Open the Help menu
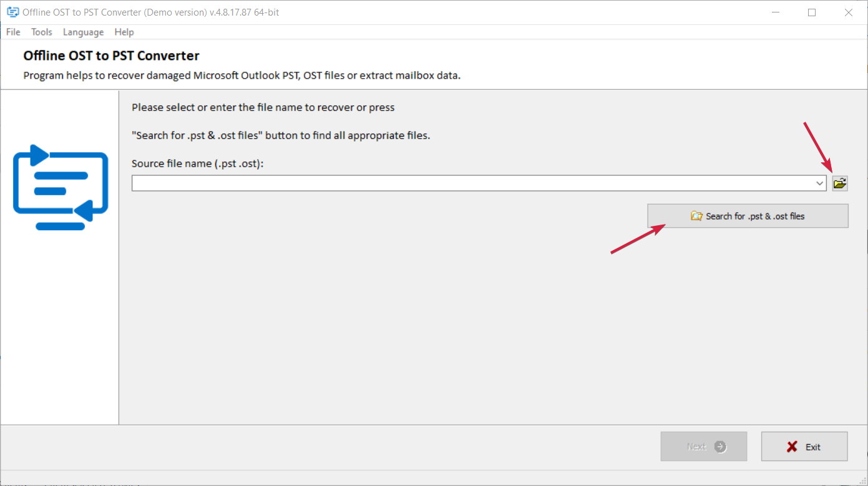 coord(124,32)
